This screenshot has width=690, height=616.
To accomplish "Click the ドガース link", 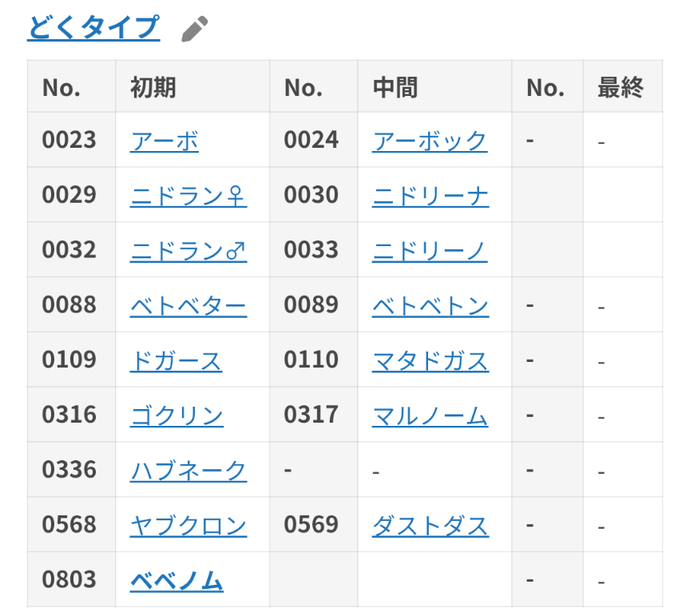I will 176,361.
